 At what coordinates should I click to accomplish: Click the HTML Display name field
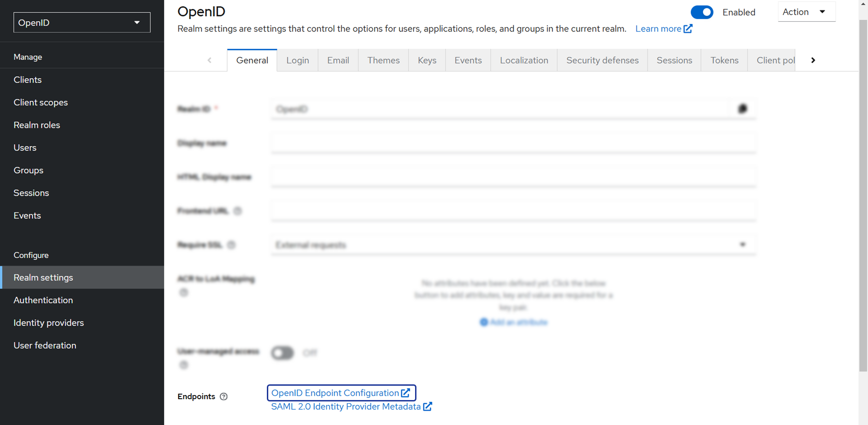coord(513,177)
